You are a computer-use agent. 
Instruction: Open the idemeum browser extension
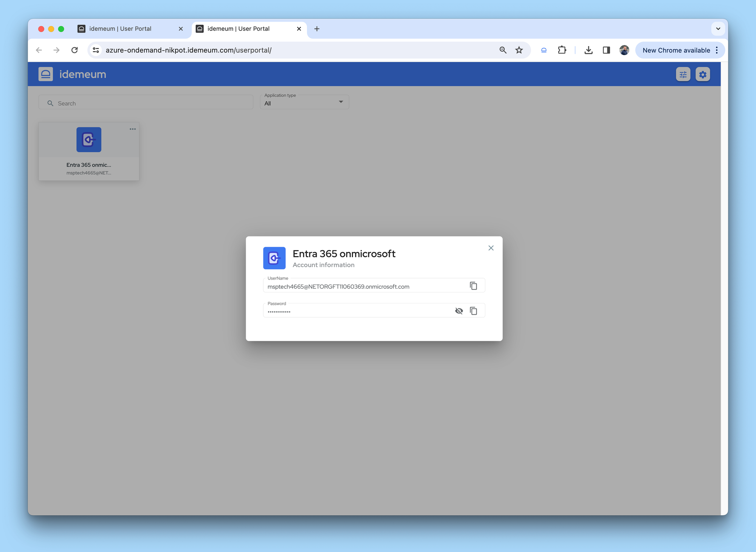(x=544, y=50)
